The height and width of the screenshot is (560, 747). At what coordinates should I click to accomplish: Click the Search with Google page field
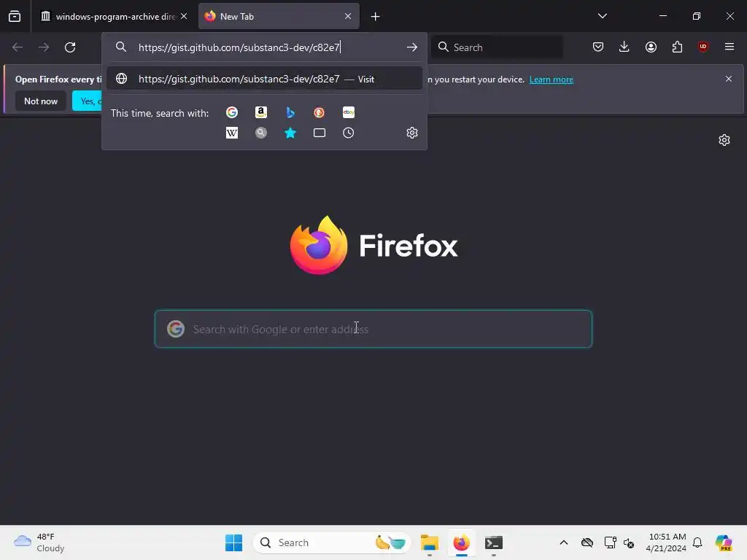[x=373, y=329]
